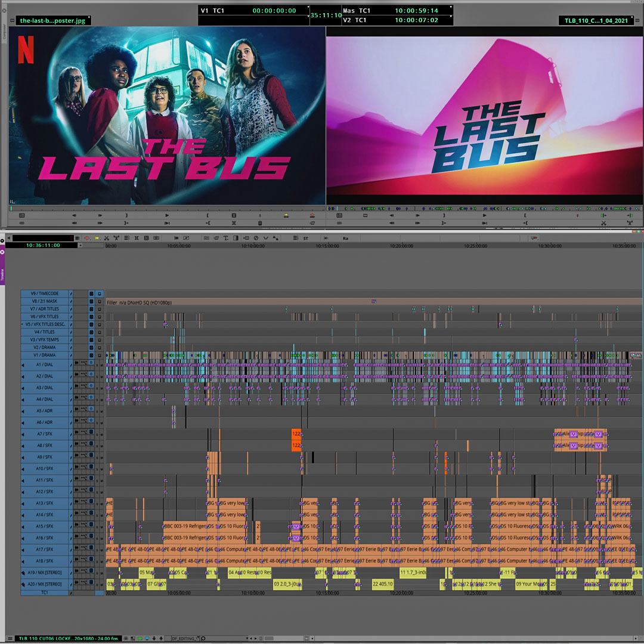Click the Quick Transition icon in timeline toolbar
644x644 pixels.
click(x=236, y=238)
